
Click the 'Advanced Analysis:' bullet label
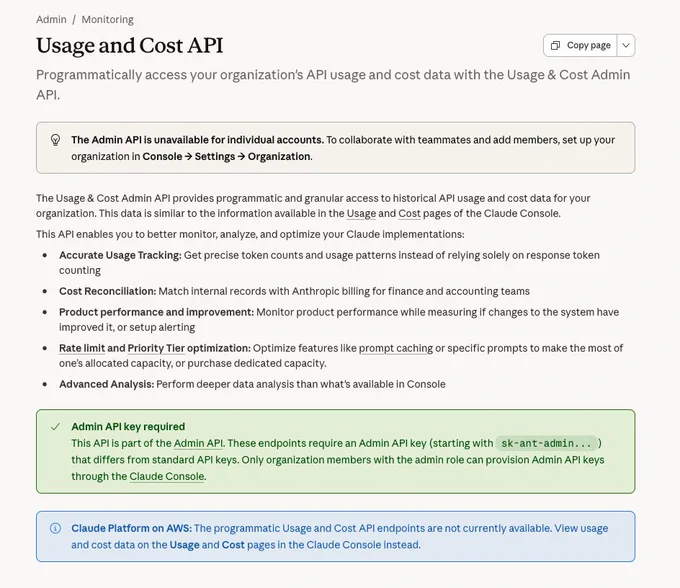pos(107,384)
